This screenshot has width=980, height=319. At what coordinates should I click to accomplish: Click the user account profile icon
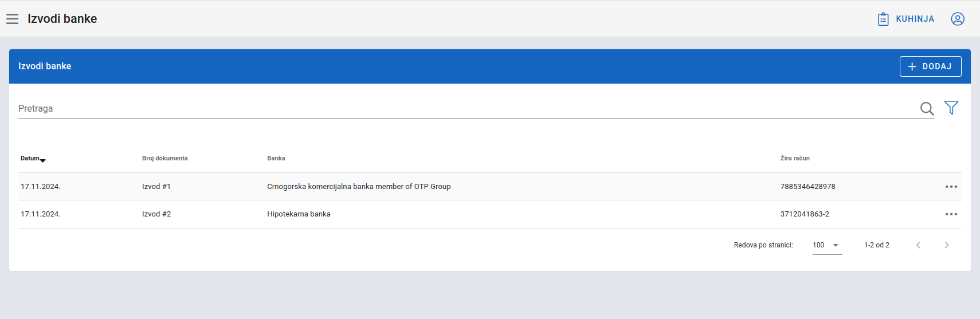[957, 19]
